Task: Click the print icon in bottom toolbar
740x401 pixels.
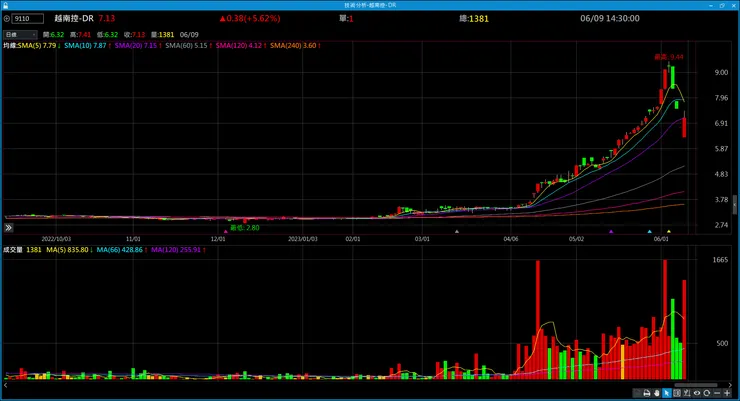Action: [647, 393]
